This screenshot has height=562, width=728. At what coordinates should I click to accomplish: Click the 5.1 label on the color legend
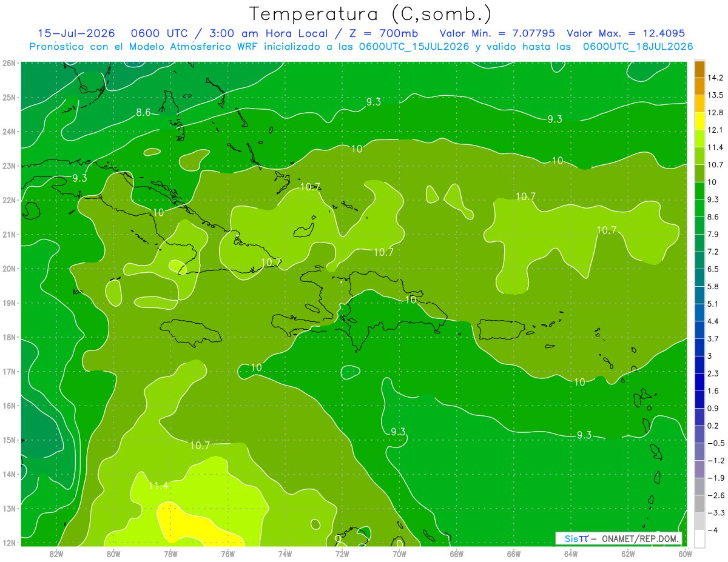[x=713, y=303]
